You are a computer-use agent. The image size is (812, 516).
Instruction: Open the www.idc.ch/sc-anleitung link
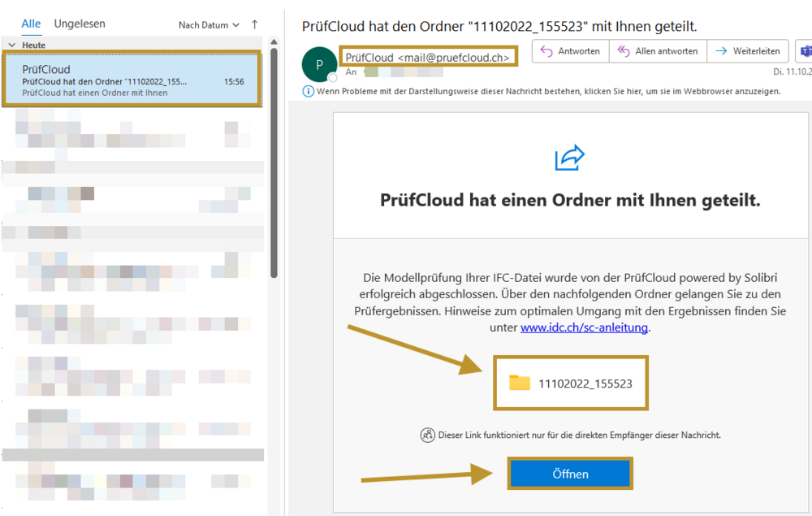coord(584,327)
